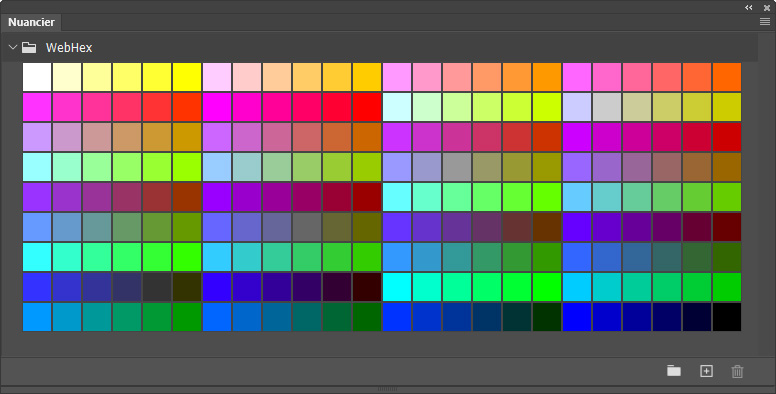Collapse the panel with the double-arrow icon

749,7
